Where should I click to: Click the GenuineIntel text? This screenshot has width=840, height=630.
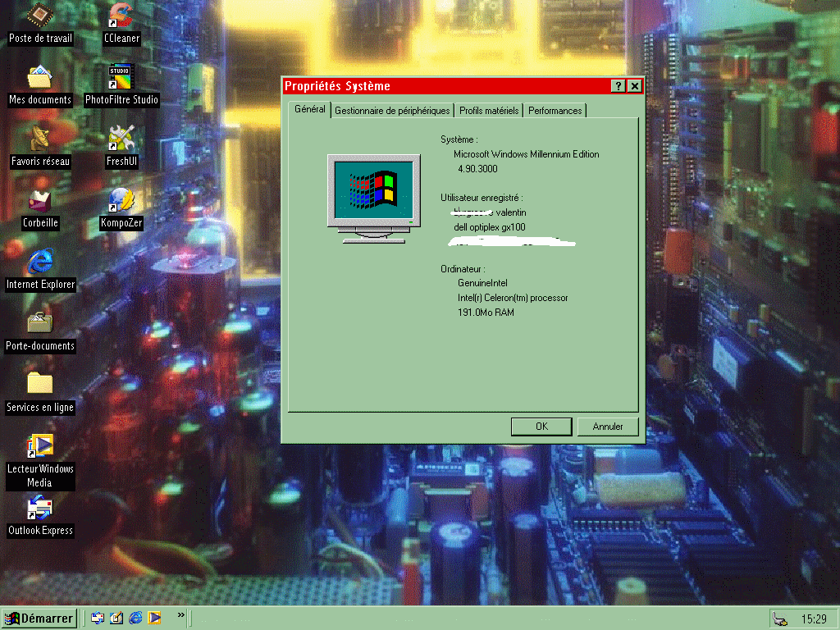coord(482,283)
